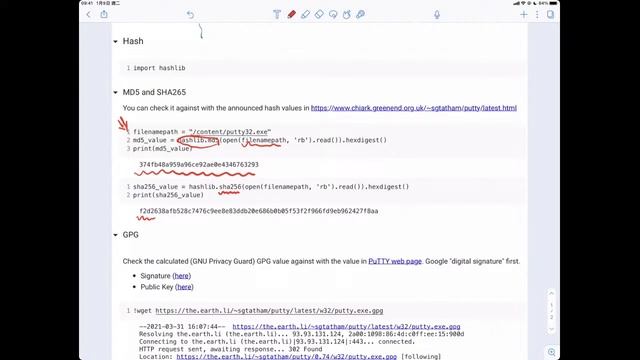The height and width of the screenshot is (360, 640).
Task: Select the red Pen tool
Action: pyautogui.click(x=291, y=15)
